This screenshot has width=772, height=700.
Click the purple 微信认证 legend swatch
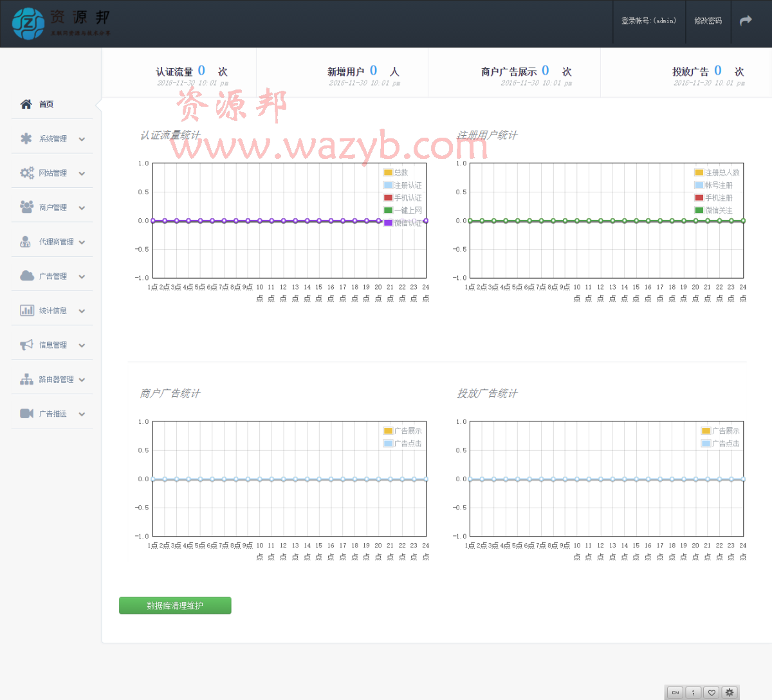[x=388, y=223]
